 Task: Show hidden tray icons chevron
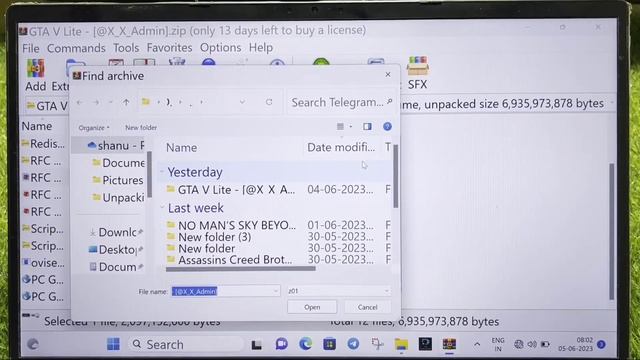[x=477, y=345]
